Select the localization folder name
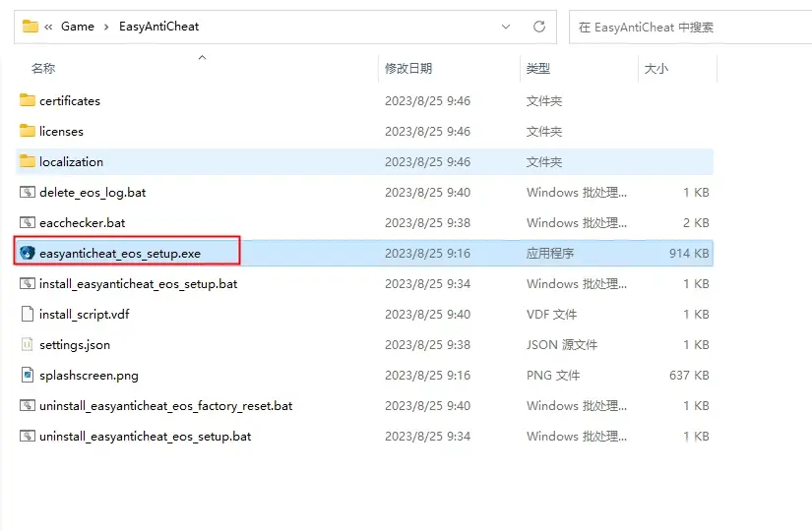 72,162
